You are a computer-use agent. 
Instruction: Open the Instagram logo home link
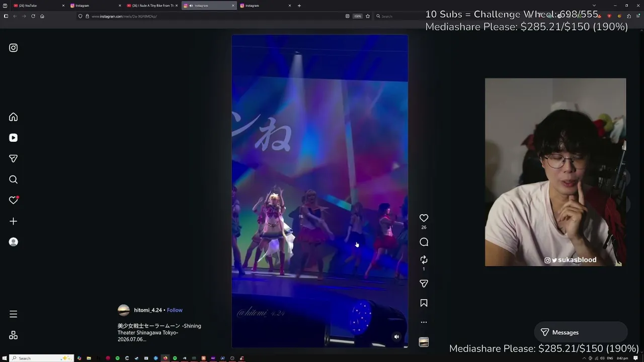14,48
